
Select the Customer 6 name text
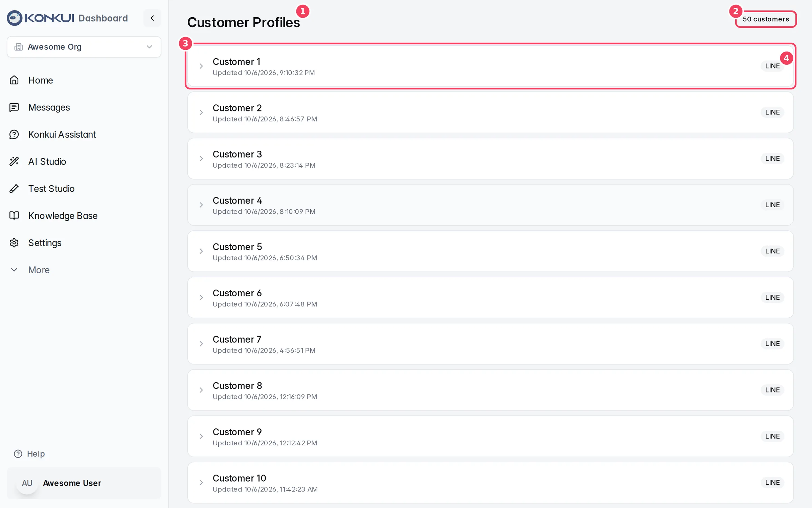237,293
